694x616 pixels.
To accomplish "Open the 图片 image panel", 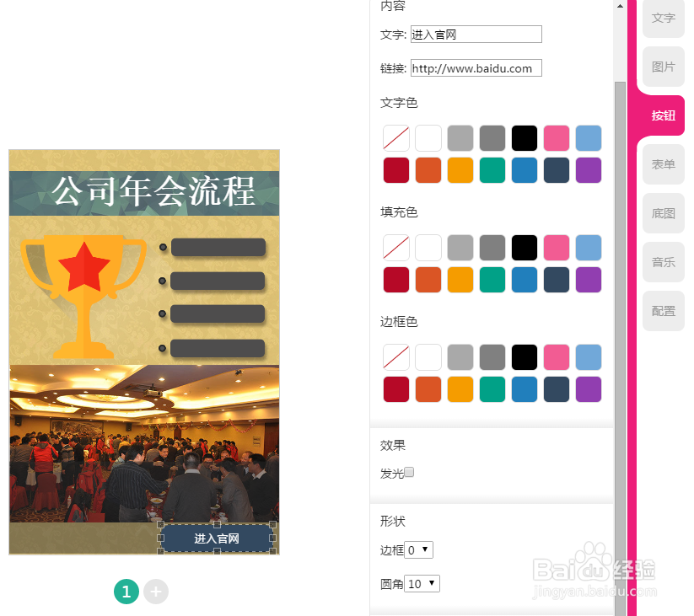I will click(663, 67).
